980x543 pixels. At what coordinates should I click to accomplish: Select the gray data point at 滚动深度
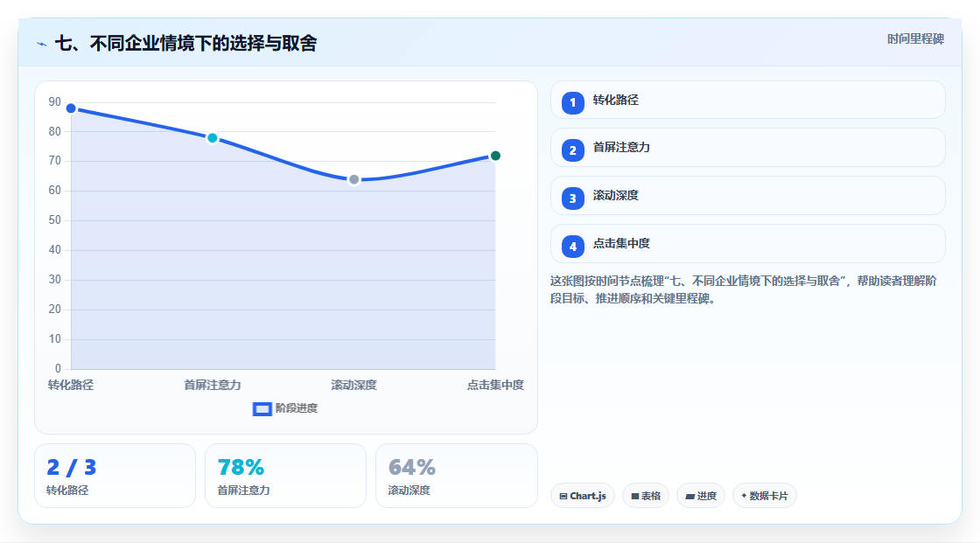353,180
